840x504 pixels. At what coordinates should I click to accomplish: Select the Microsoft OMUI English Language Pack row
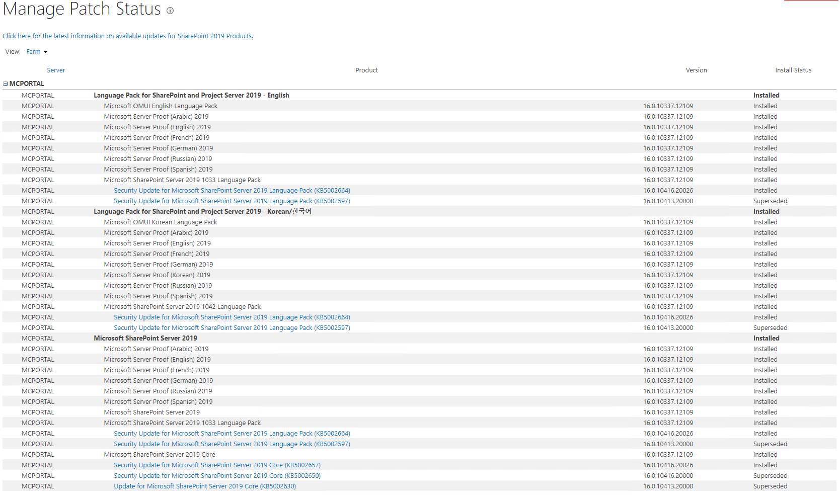tap(419, 106)
